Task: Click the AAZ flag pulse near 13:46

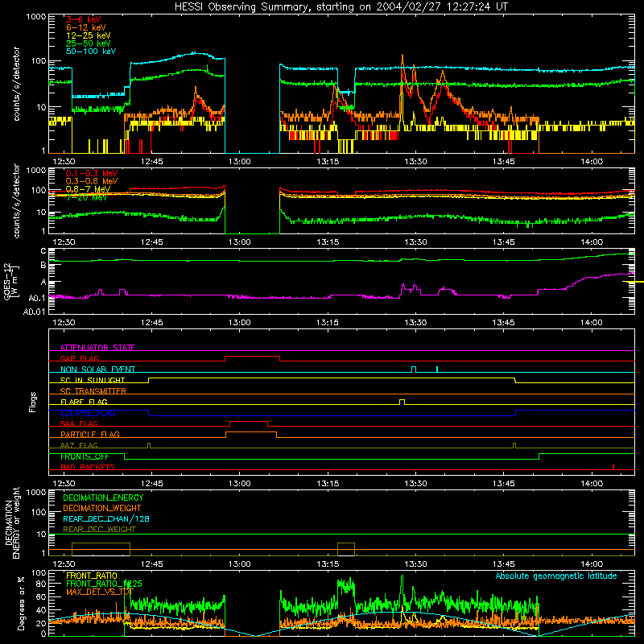Action: (514, 445)
